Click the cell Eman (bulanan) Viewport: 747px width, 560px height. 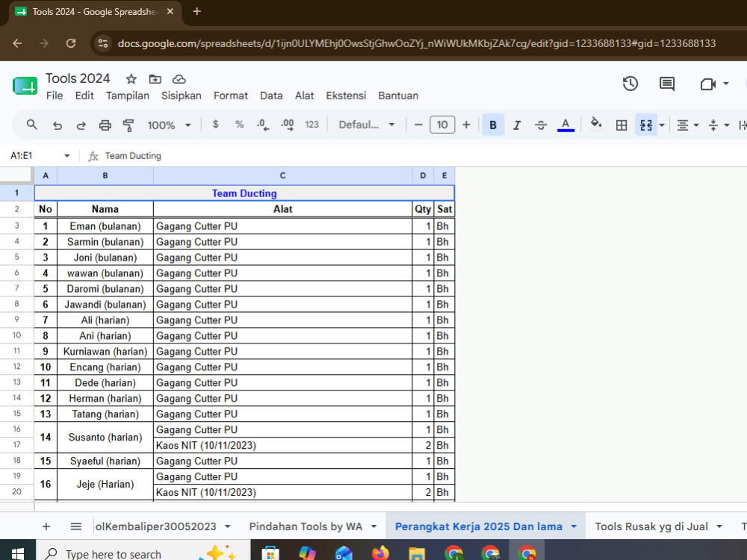click(105, 226)
